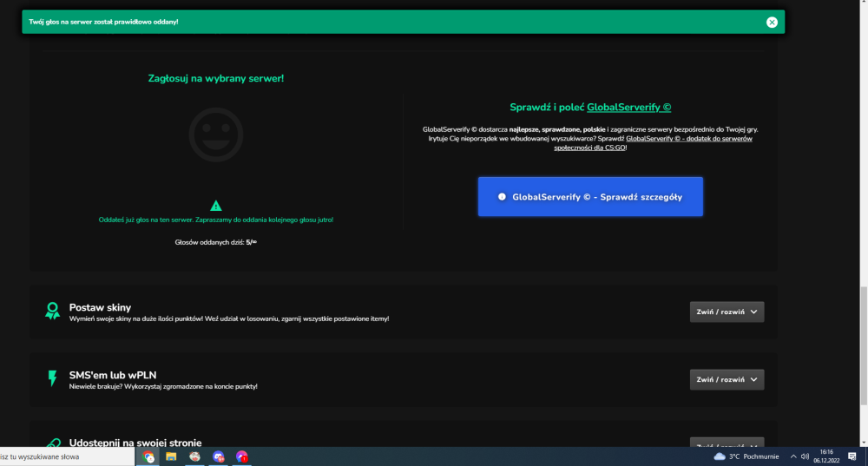Click the Głosów oddanych dziś counter text
The width and height of the screenshot is (868, 466).
(216, 242)
